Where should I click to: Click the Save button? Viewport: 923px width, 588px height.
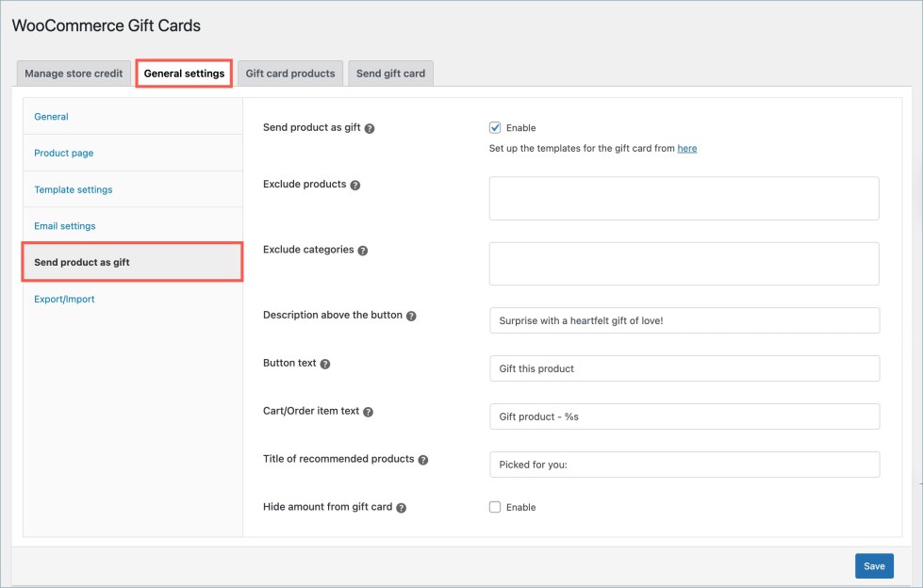pyautogui.click(x=874, y=566)
